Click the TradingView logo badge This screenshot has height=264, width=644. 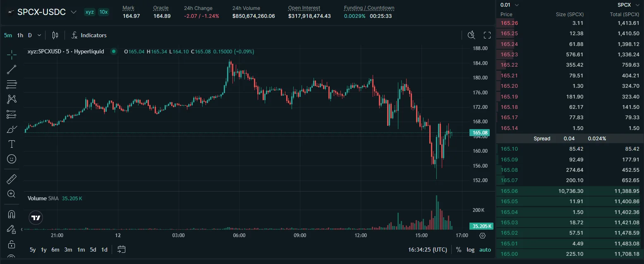tap(36, 218)
